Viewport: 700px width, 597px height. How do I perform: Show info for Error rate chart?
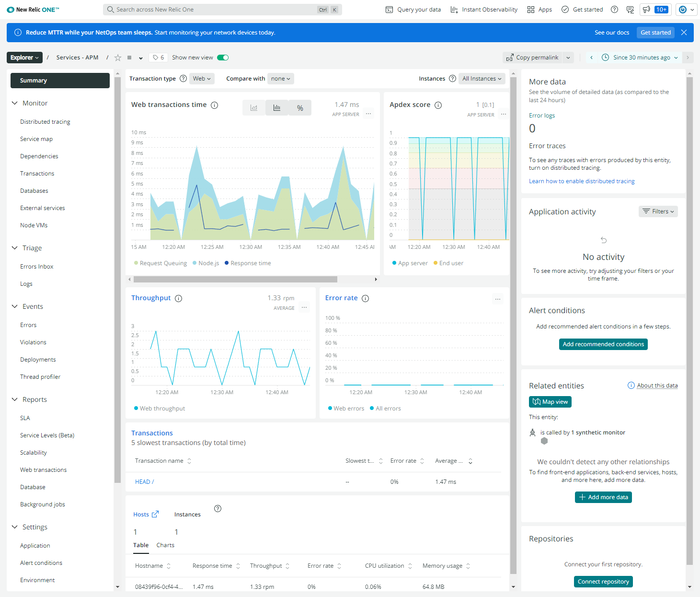(x=365, y=298)
